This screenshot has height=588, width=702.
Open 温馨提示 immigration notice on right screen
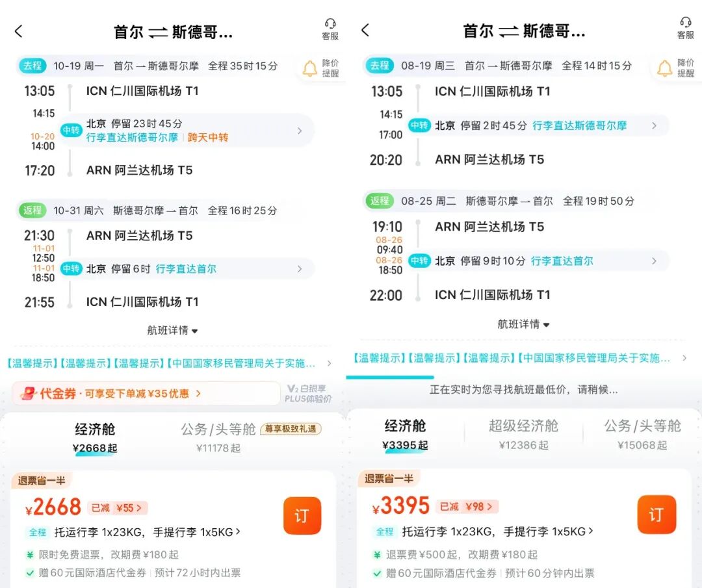click(x=510, y=358)
